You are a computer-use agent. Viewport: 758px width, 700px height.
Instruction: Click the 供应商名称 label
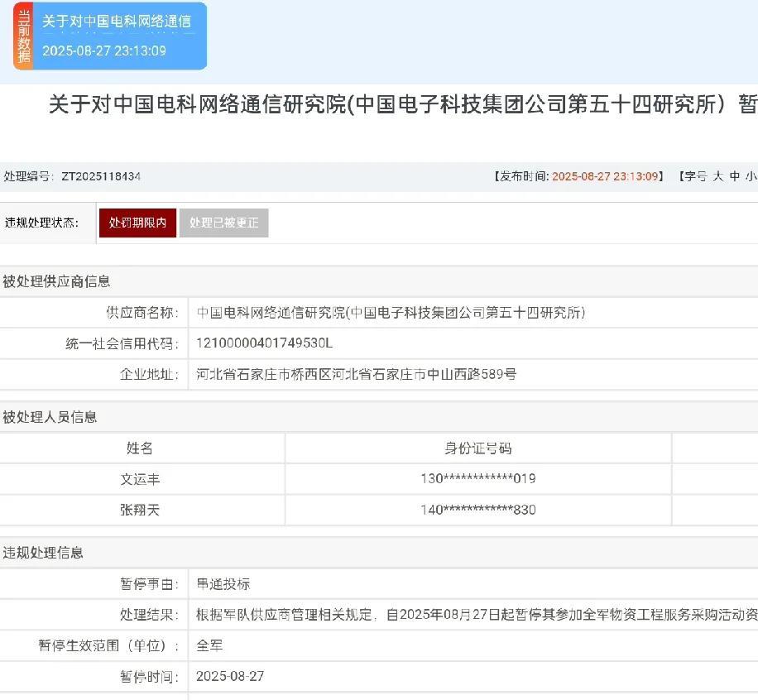[142, 313]
